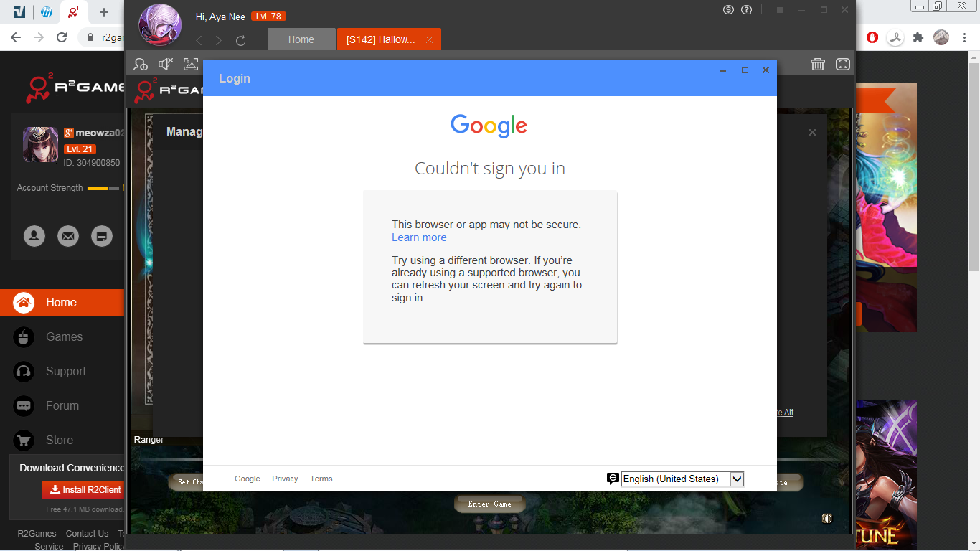This screenshot has height=551, width=980.
Task: Open Chrome's three-dot menu
Action: tap(966, 37)
